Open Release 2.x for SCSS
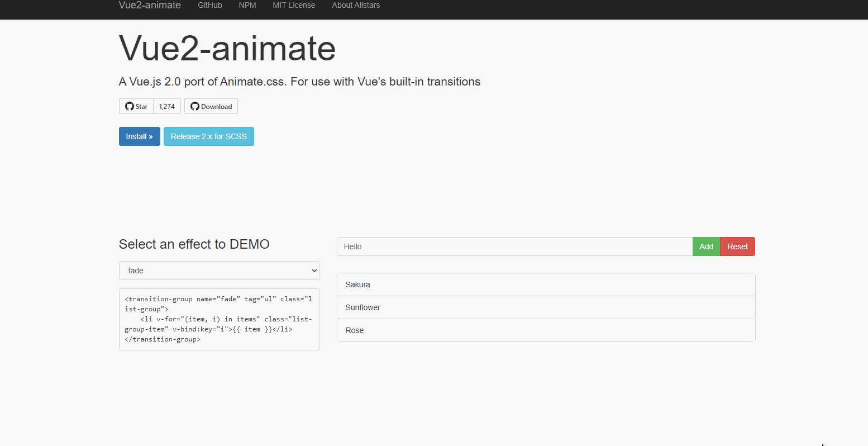This screenshot has height=446, width=868. point(208,136)
